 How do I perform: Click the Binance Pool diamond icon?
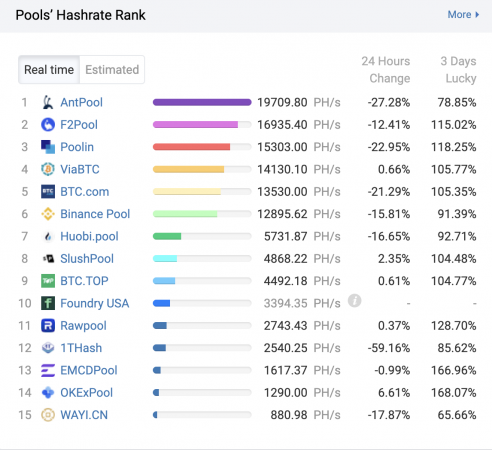tap(48, 214)
